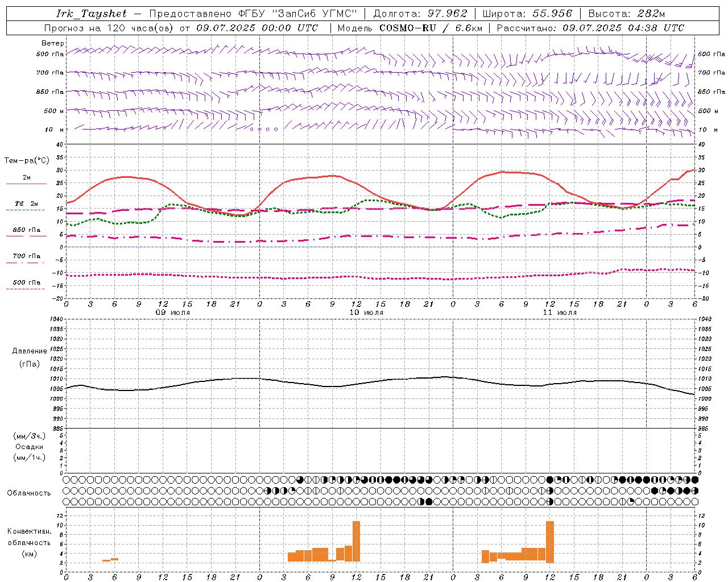
Task: Click the tall orange convective bar on 10 июля
Action: pyautogui.click(x=357, y=541)
